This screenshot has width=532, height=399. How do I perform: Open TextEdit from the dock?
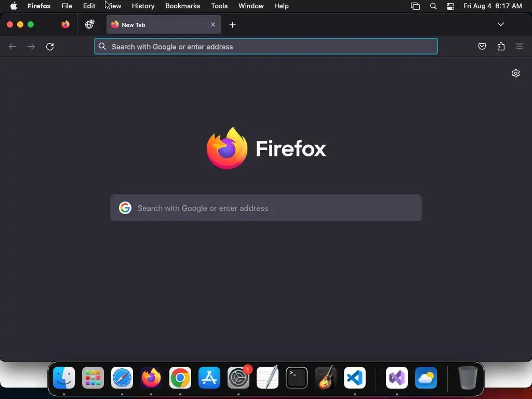tap(268, 378)
